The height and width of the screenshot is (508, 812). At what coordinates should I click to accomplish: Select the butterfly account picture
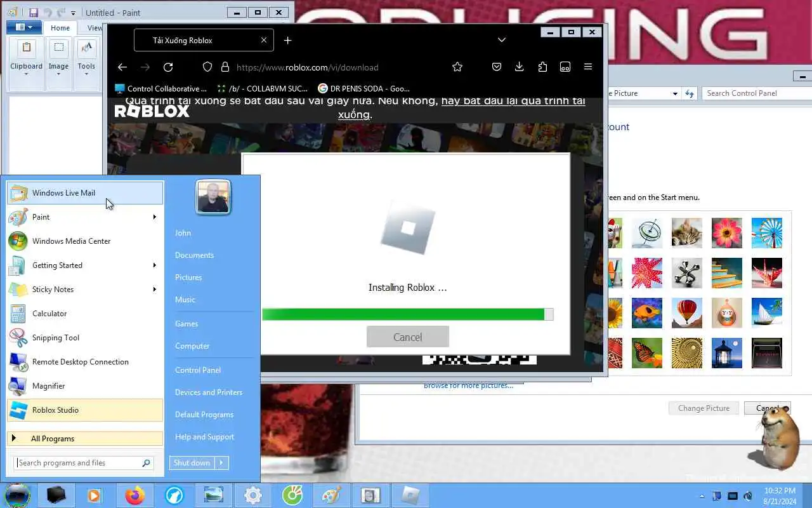point(647,353)
